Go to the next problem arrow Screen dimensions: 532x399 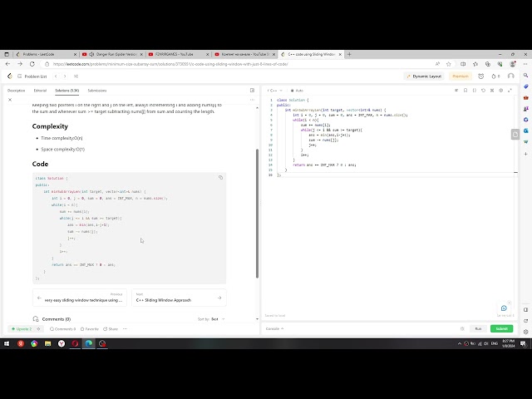point(65,76)
